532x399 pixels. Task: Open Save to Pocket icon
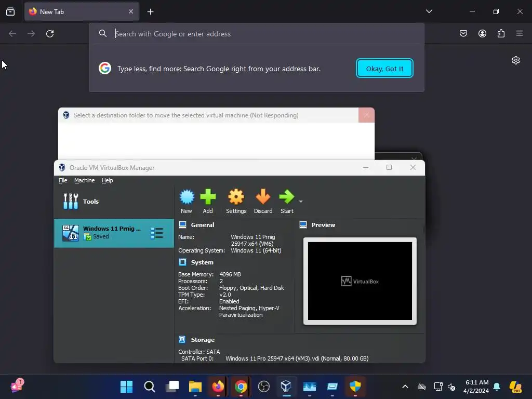[x=463, y=33]
